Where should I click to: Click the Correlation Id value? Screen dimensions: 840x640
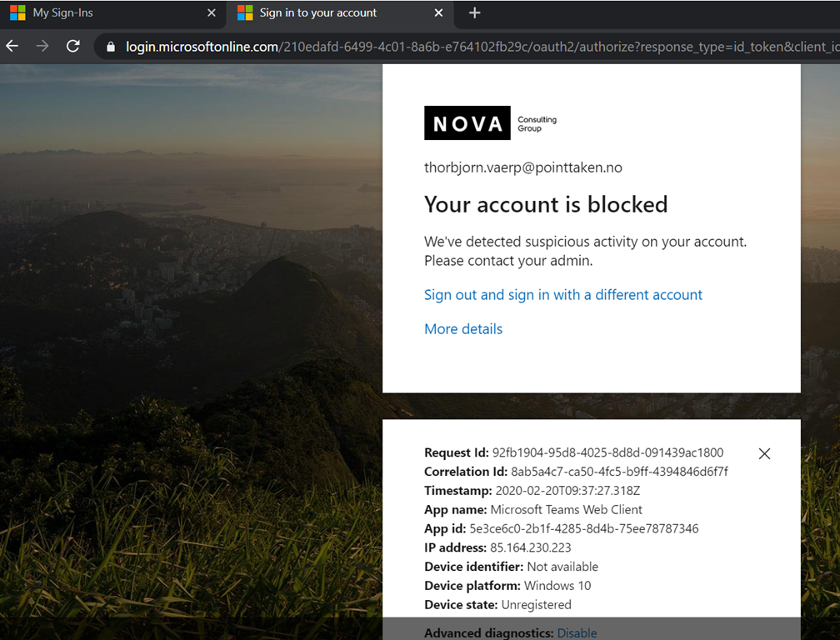[619, 472]
